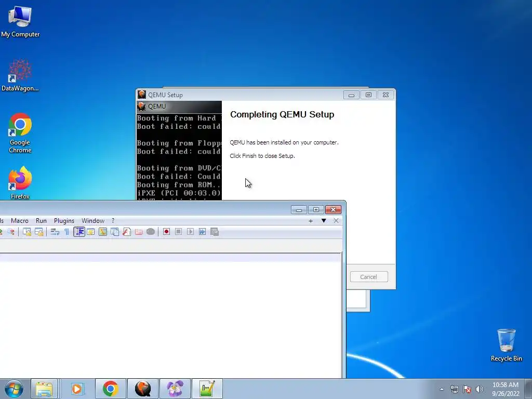The height and width of the screenshot is (399, 532).
Task: Open the Window menu
Action: (93, 221)
